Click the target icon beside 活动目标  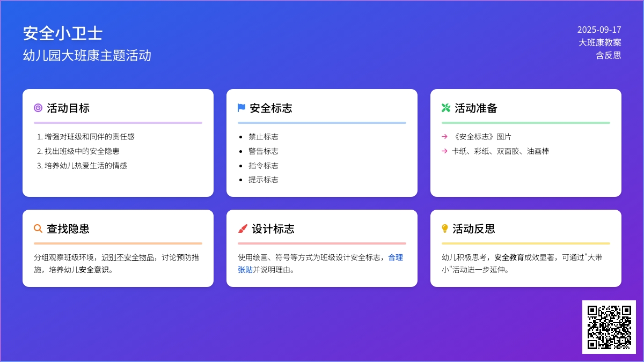point(38,108)
